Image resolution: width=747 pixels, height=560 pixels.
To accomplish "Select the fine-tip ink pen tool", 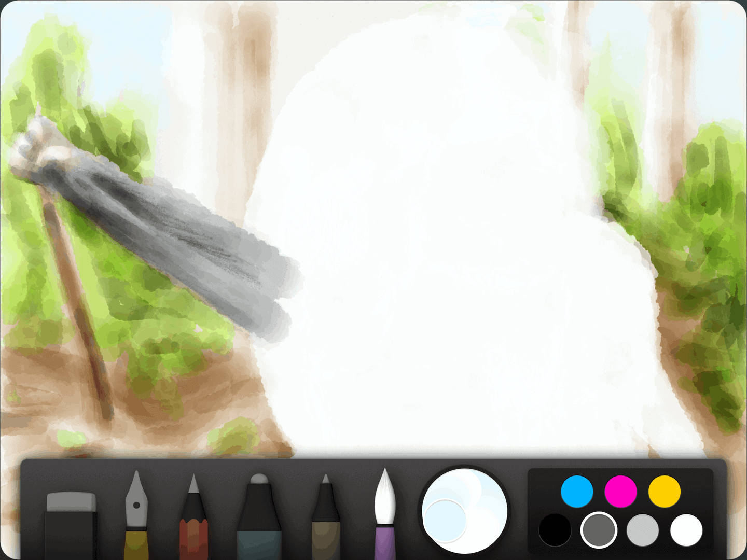I will (326, 519).
